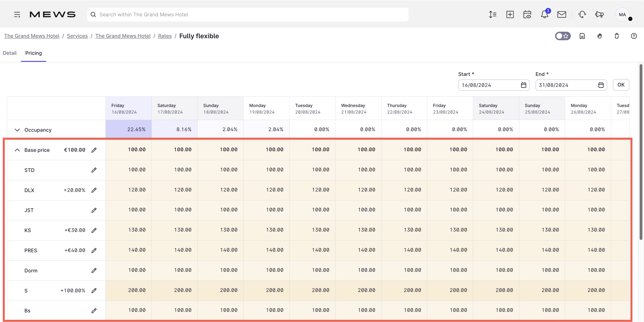The height and width of the screenshot is (322, 644).
Task: Go to Rates breadcrumb link
Action: click(x=165, y=36)
